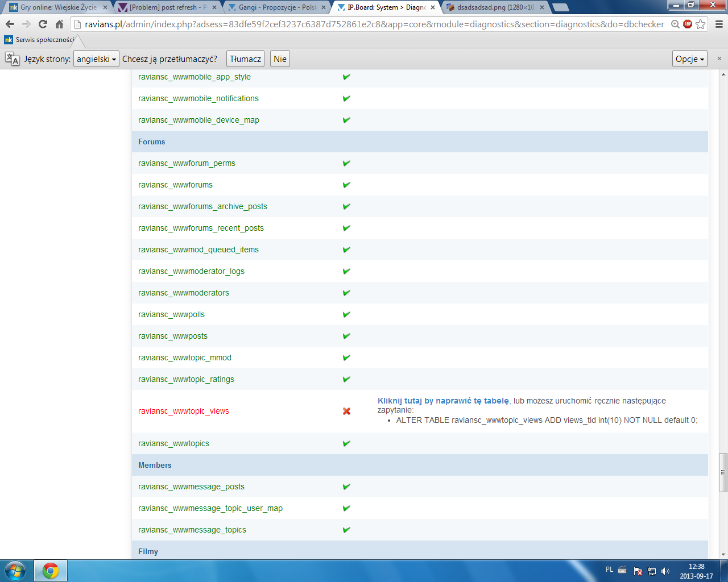Open the Windows Start button
Viewport: 728px width, 582px height.
point(15,570)
